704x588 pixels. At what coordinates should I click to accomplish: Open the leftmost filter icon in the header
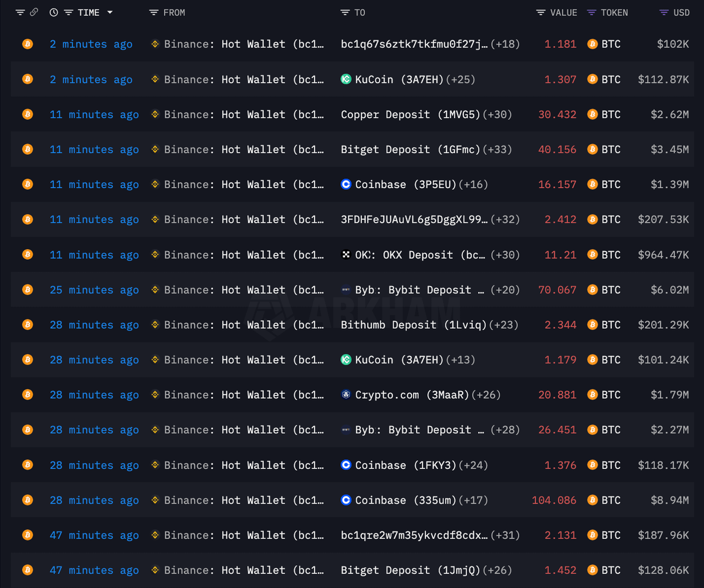tap(20, 12)
